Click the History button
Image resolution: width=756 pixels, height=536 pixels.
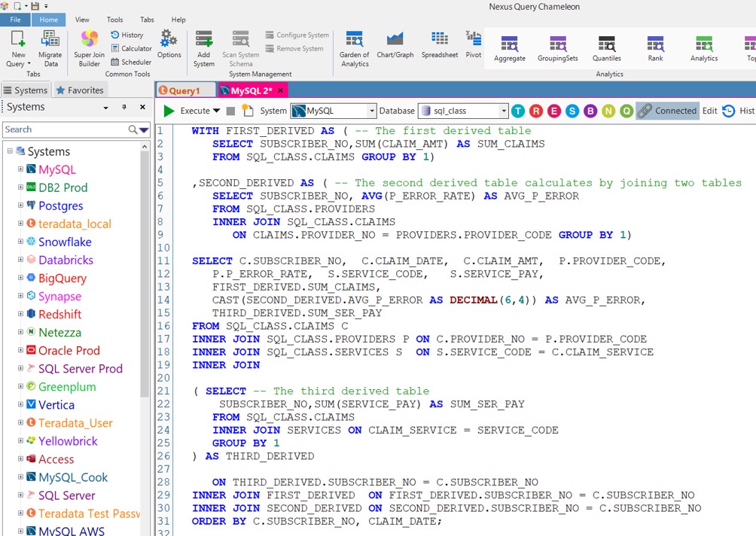tap(127, 35)
